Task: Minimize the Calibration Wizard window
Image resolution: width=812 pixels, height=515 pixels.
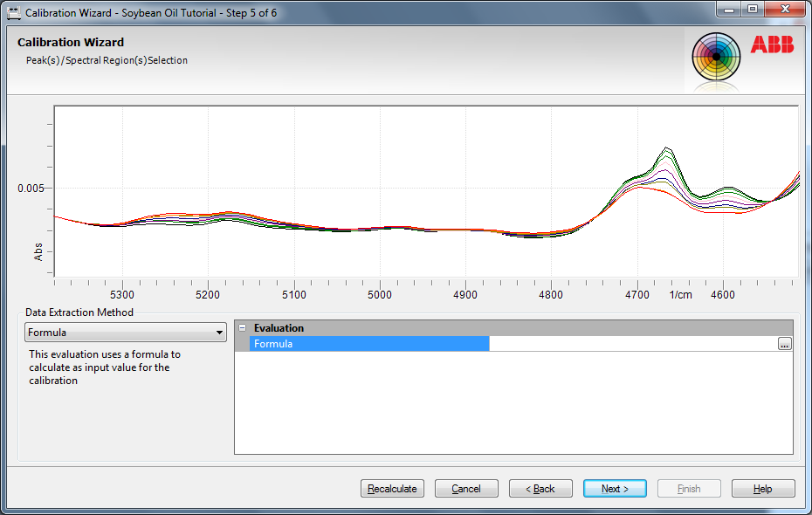Action: pos(729,10)
